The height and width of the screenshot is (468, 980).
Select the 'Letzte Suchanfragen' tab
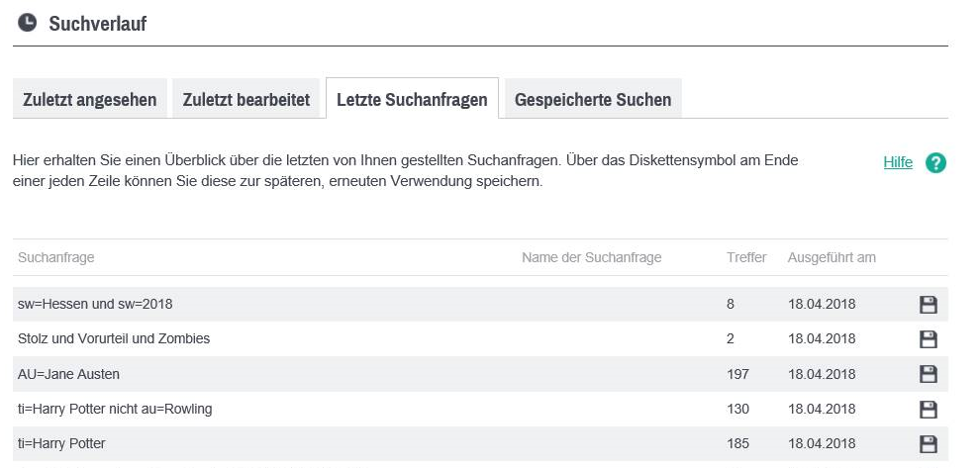pos(412,100)
